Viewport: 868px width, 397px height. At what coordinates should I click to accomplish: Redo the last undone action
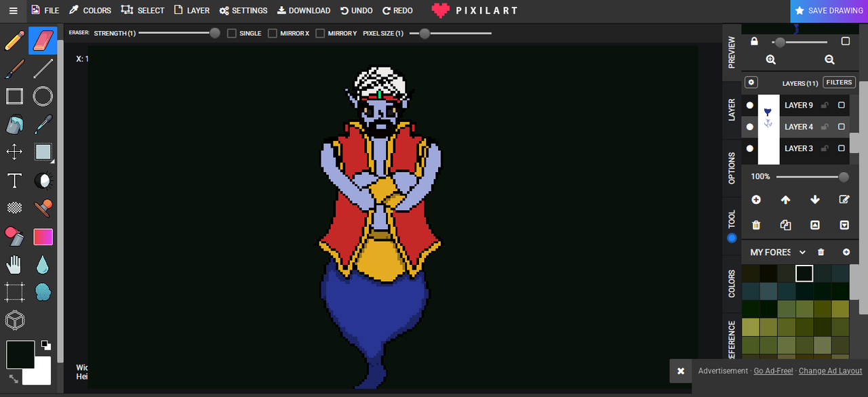pos(397,10)
